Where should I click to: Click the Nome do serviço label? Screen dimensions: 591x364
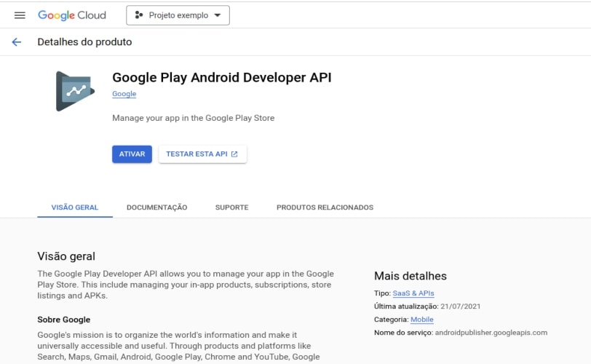[403, 333]
